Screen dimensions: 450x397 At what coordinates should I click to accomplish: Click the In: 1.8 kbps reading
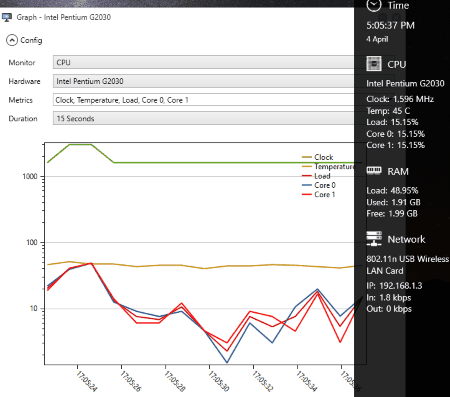389,298
